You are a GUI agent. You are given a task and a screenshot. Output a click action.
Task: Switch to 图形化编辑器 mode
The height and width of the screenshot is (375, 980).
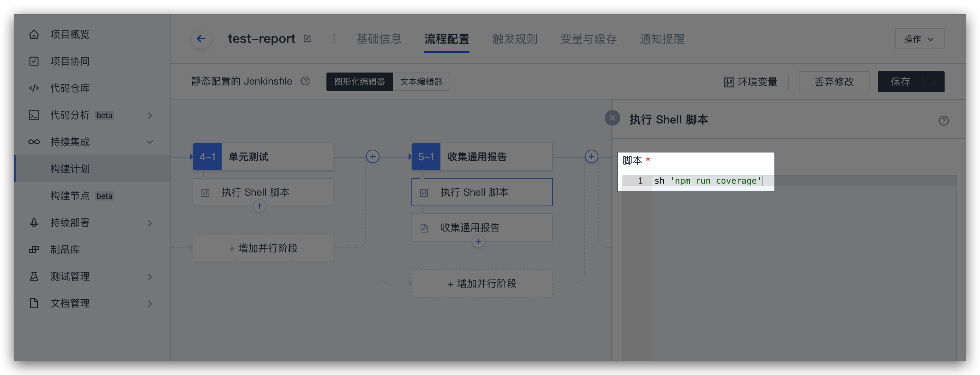pos(359,82)
